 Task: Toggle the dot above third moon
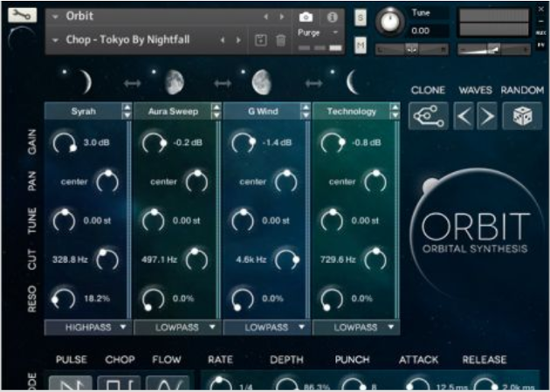pyautogui.click(x=243, y=72)
